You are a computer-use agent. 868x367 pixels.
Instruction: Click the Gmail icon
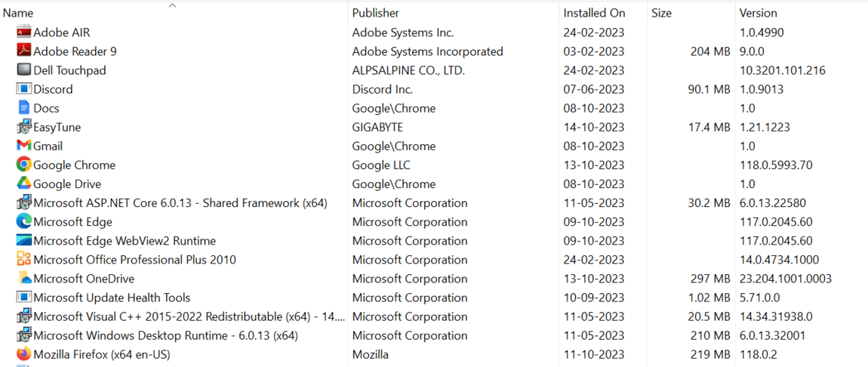(24, 146)
